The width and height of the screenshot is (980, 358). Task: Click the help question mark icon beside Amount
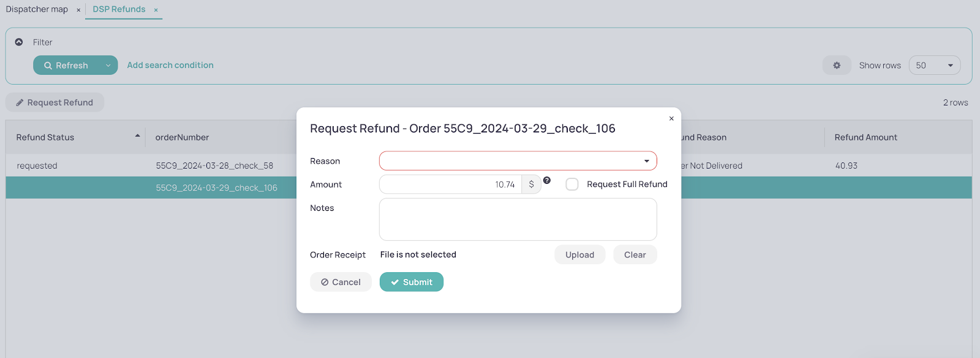click(x=547, y=180)
